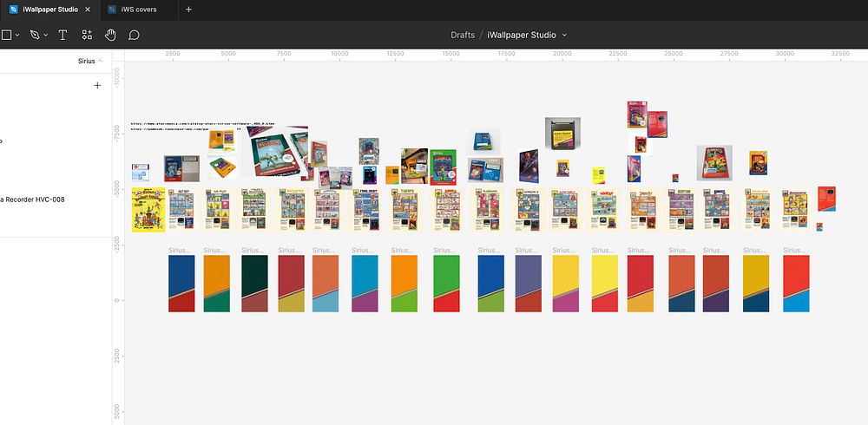Open the Pen tool variants dropdown
The width and height of the screenshot is (868, 425).
[46, 35]
